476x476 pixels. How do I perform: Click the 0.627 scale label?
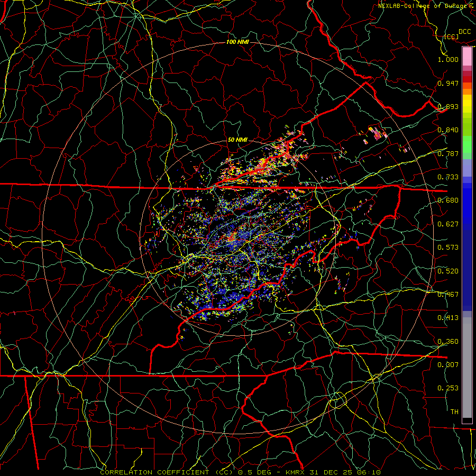tap(448, 224)
